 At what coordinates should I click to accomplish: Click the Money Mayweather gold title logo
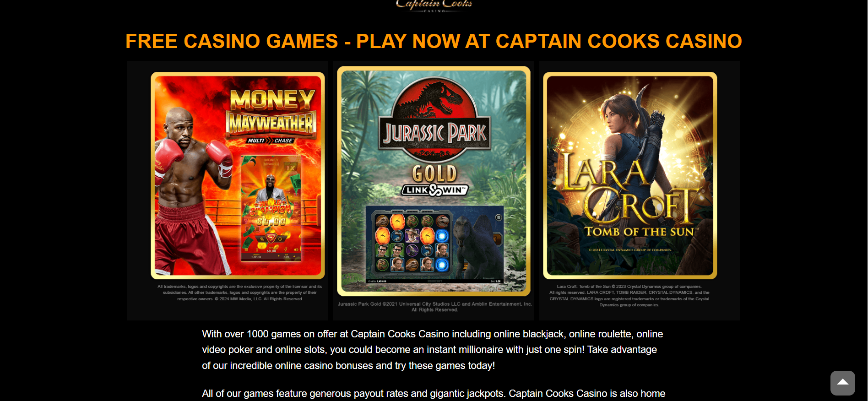(x=271, y=112)
